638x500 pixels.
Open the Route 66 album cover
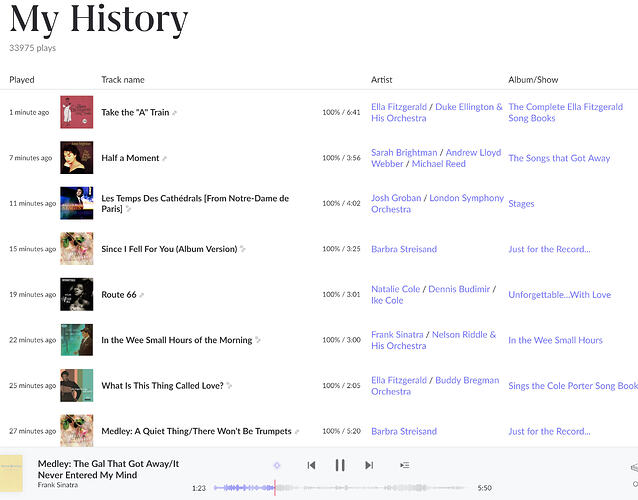tap(76, 294)
